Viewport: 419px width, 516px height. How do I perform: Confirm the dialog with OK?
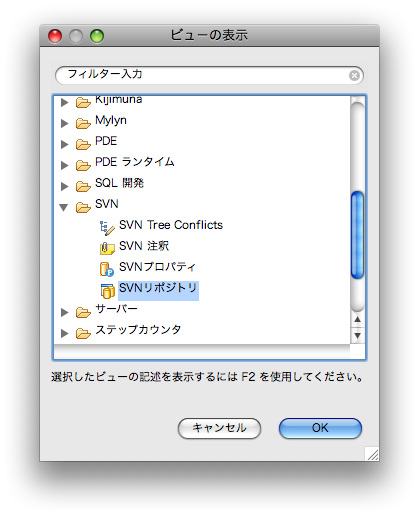pos(320,428)
